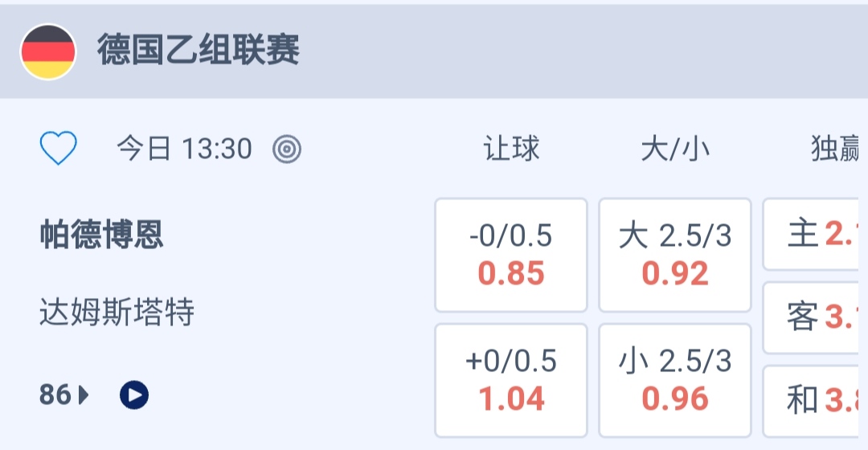868x450 pixels.
Task: Tap the 独赢 column header
Action: [x=836, y=149]
